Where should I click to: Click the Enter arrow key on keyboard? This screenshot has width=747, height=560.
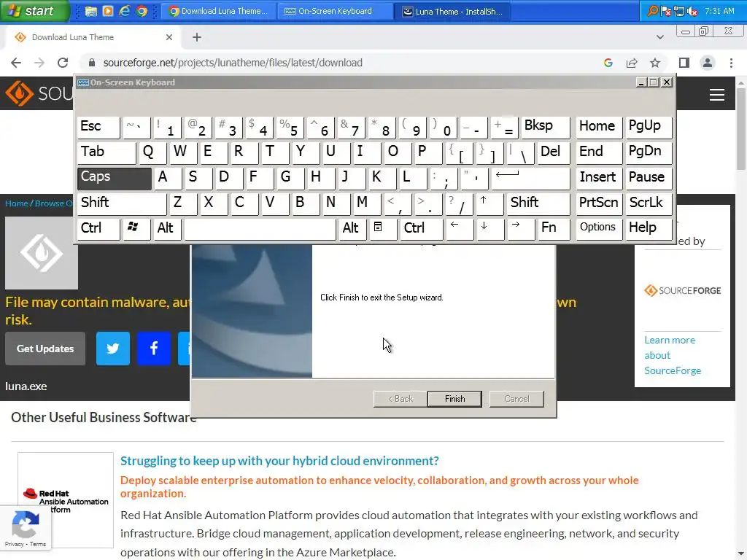point(530,178)
